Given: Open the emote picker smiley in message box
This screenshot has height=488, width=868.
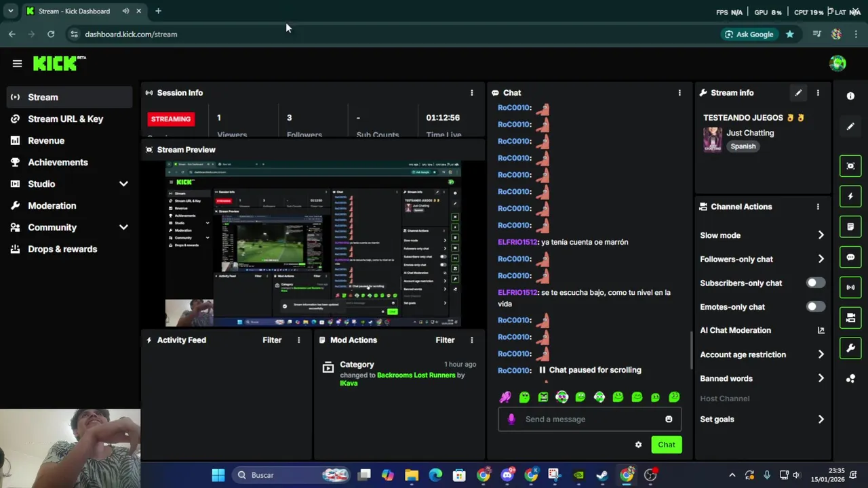Looking at the screenshot, I should click(669, 419).
